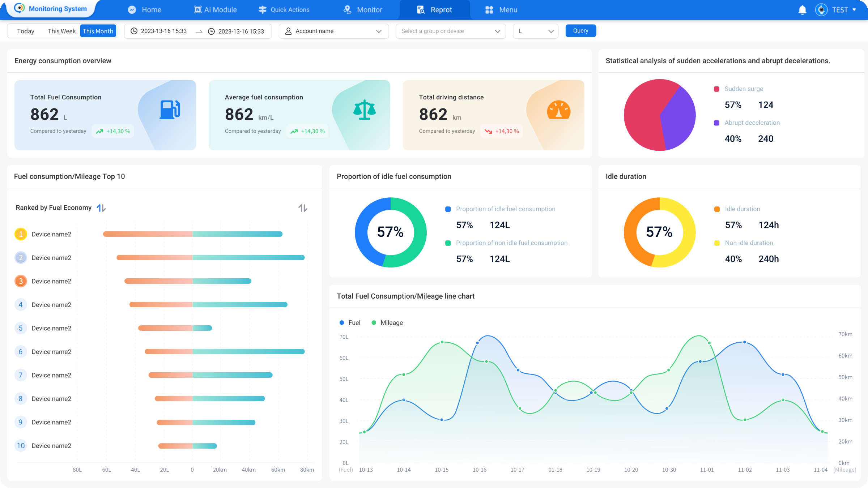Click the Sudden surge red legend swatch

pos(716,89)
